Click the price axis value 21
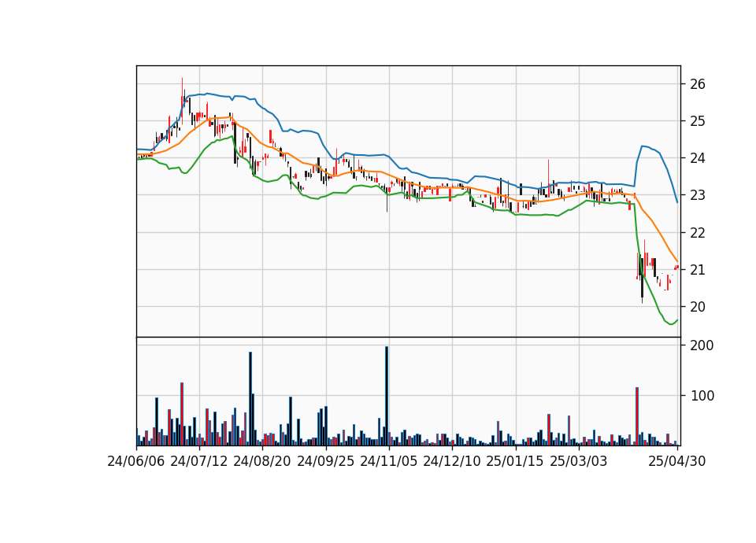 698,270
